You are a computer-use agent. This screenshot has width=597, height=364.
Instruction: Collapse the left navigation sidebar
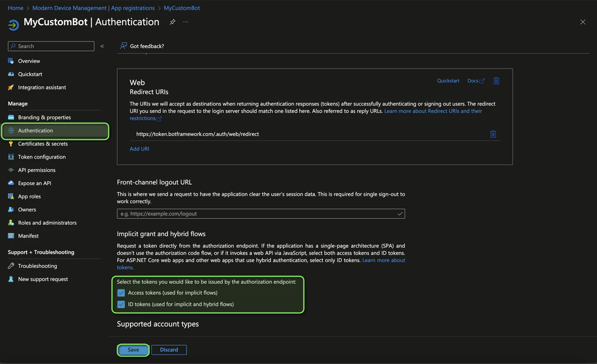(x=102, y=46)
